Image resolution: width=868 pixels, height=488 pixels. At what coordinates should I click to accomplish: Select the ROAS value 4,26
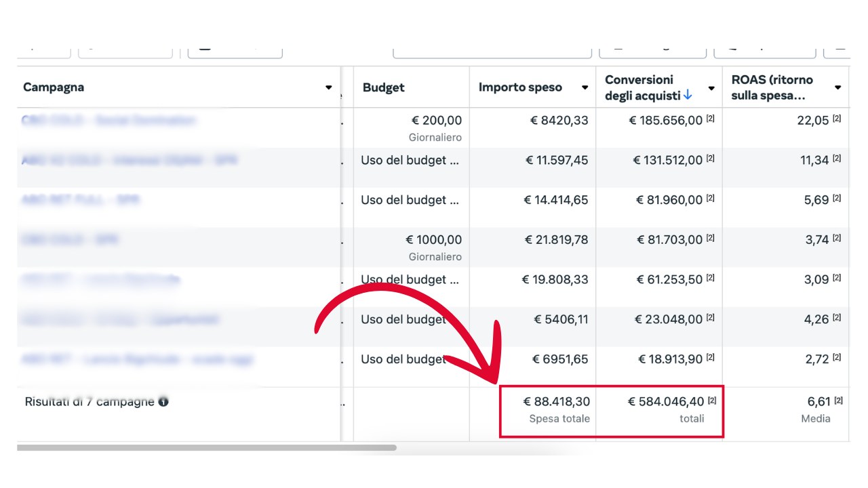click(816, 319)
